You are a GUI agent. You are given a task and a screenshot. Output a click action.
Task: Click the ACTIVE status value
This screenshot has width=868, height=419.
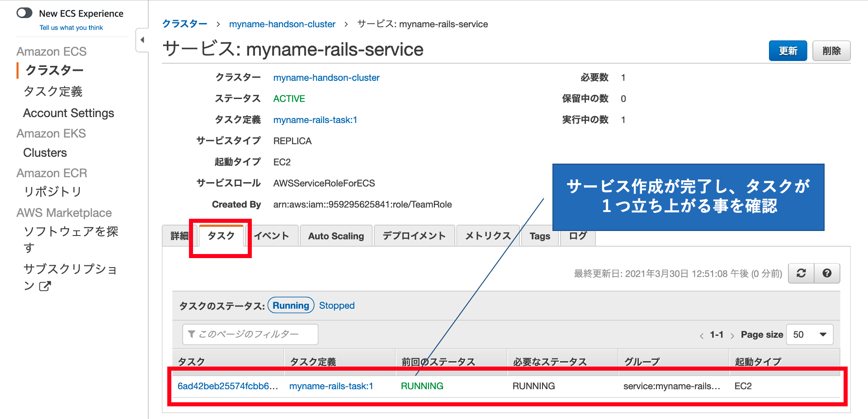(289, 99)
